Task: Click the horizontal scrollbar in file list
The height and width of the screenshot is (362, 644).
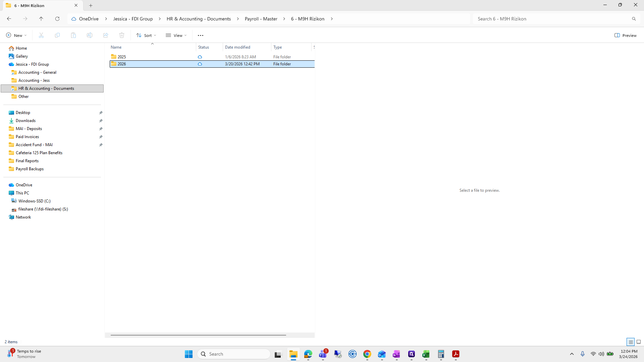Action: point(198,335)
